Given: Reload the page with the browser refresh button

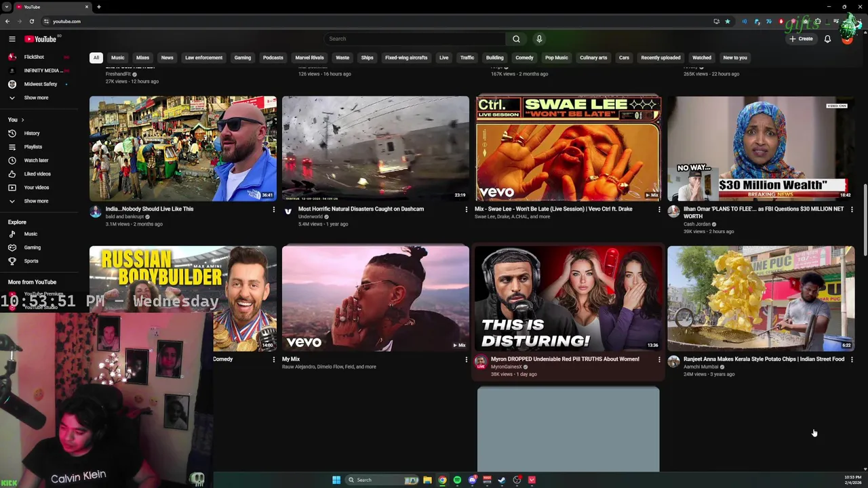Looking at the screenshot, I should [31, 21].
